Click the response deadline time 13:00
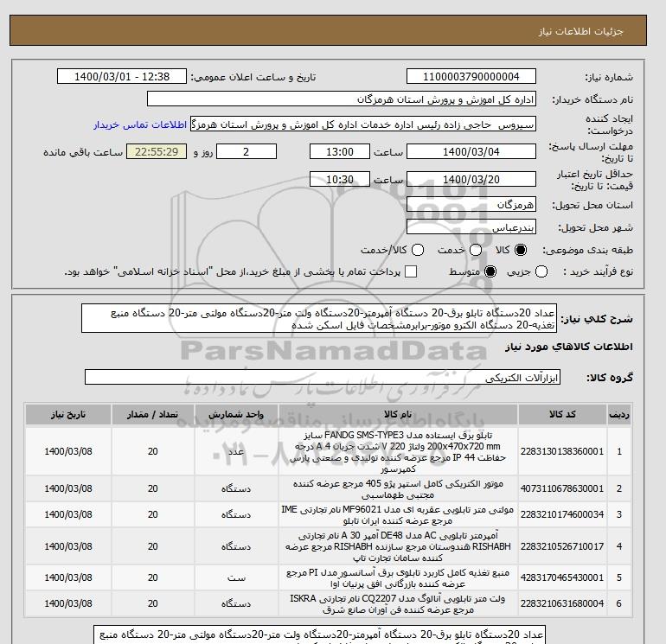The image size is (666, 644). click(340, 151)
